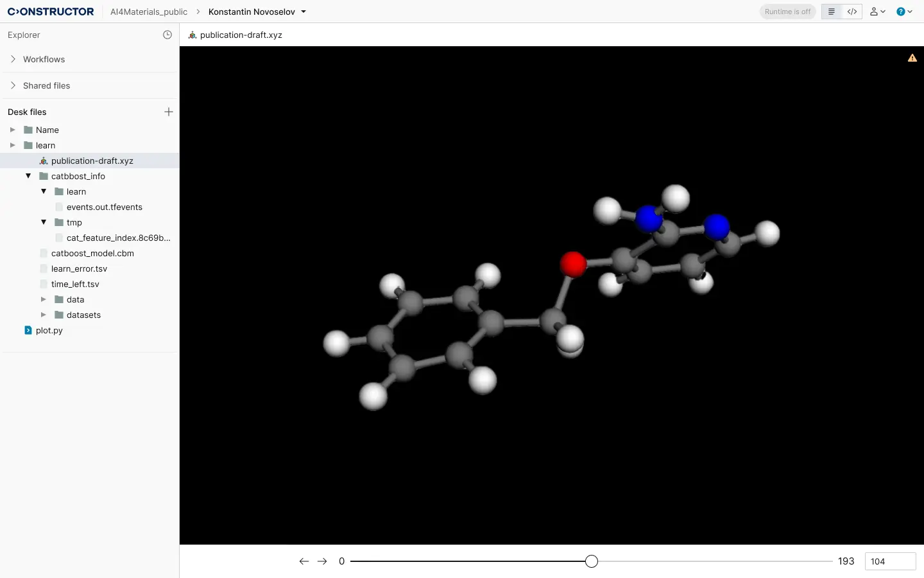The image size is (924, 578).
Task: Step to the previous frame with the left arrow
Action: pos(304,561)
